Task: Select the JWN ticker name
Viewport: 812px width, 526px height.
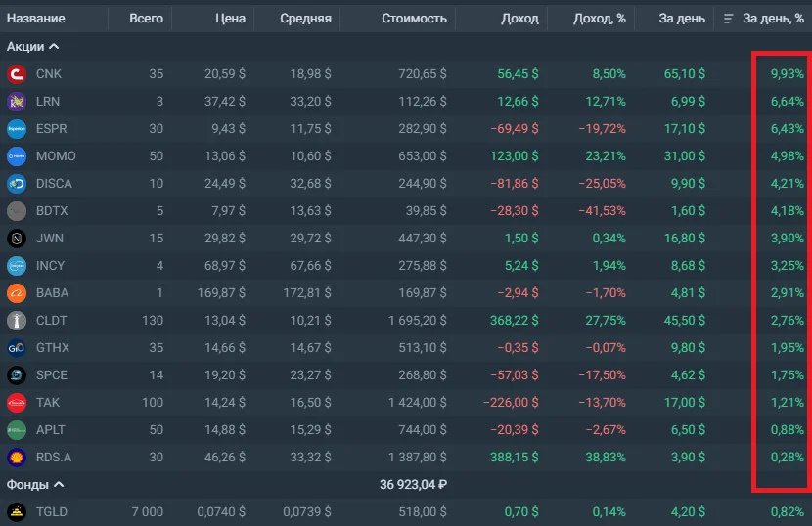Action: coord(50,239)
